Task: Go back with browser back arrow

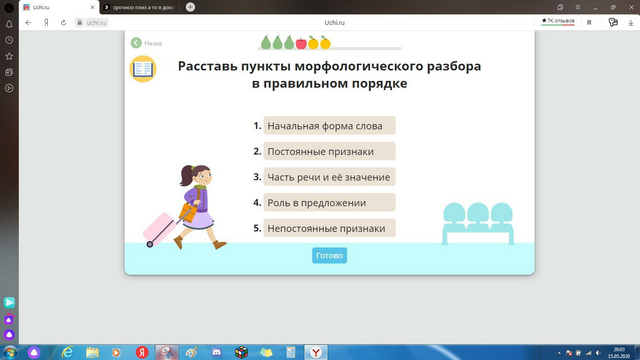Action: coord(28,22)
